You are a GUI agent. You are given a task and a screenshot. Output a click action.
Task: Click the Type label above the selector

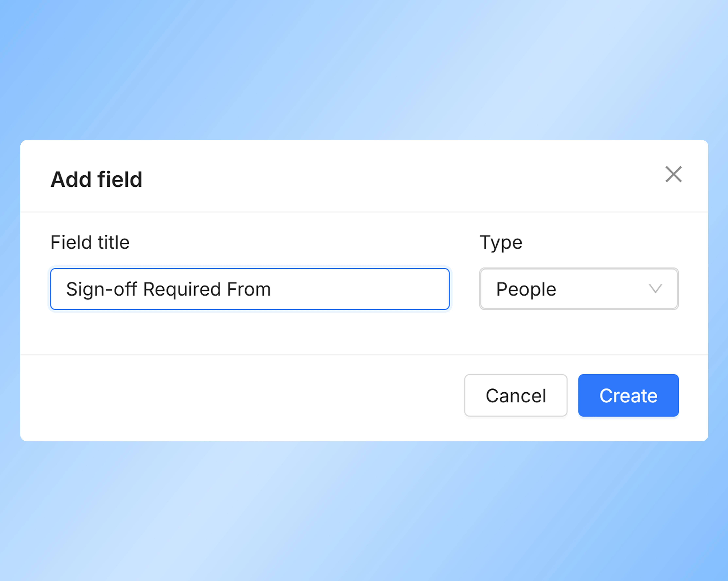point(501,242)
